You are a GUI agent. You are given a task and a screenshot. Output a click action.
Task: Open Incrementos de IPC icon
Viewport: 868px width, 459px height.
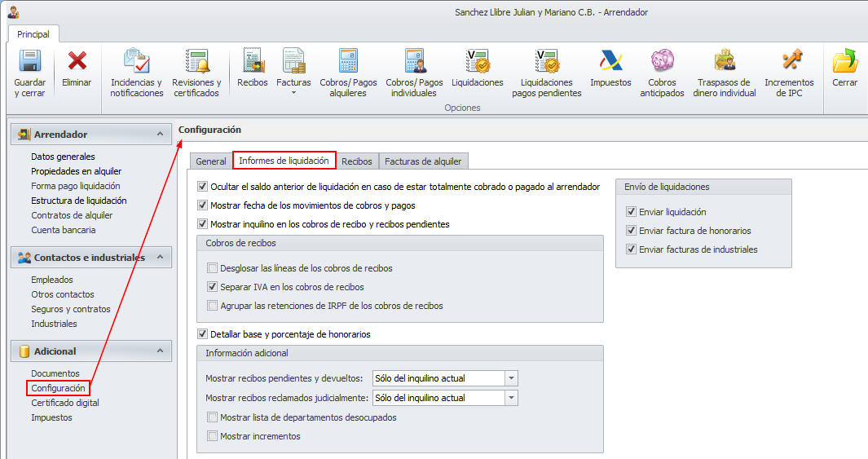(x=791, y=60)
